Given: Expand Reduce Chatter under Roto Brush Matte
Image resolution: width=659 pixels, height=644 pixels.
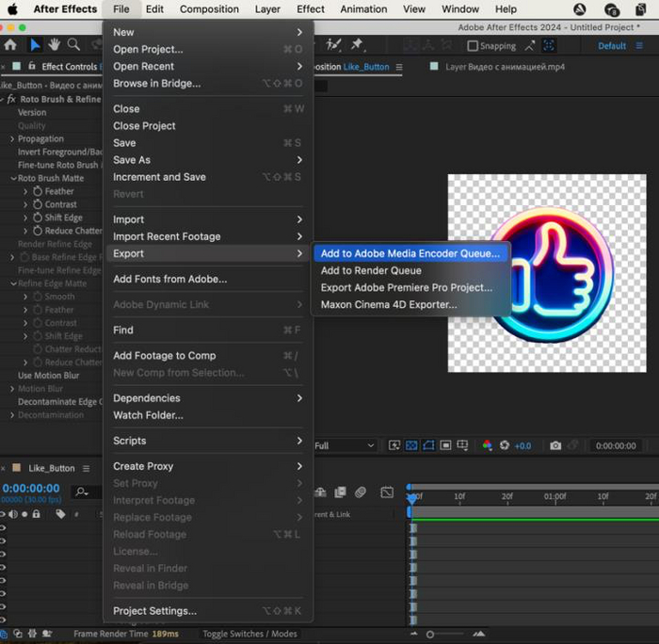Looking at the screenshot, I should (25, 231).
